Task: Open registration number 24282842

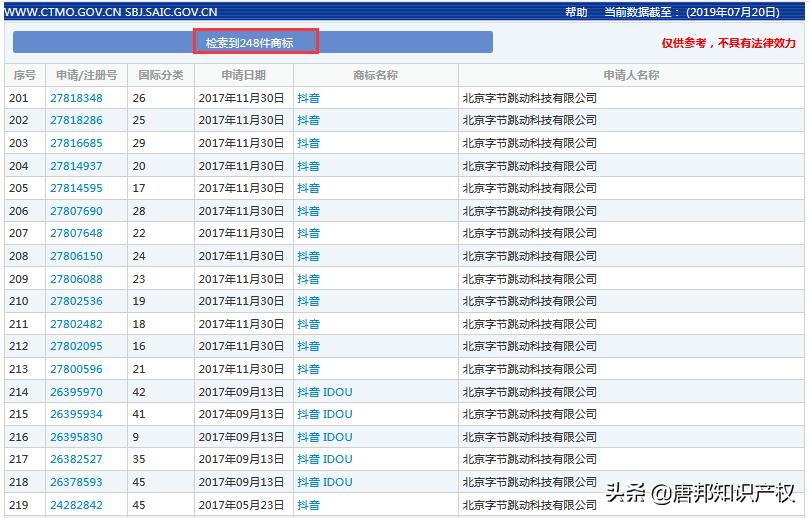Action: coord(76,505)
